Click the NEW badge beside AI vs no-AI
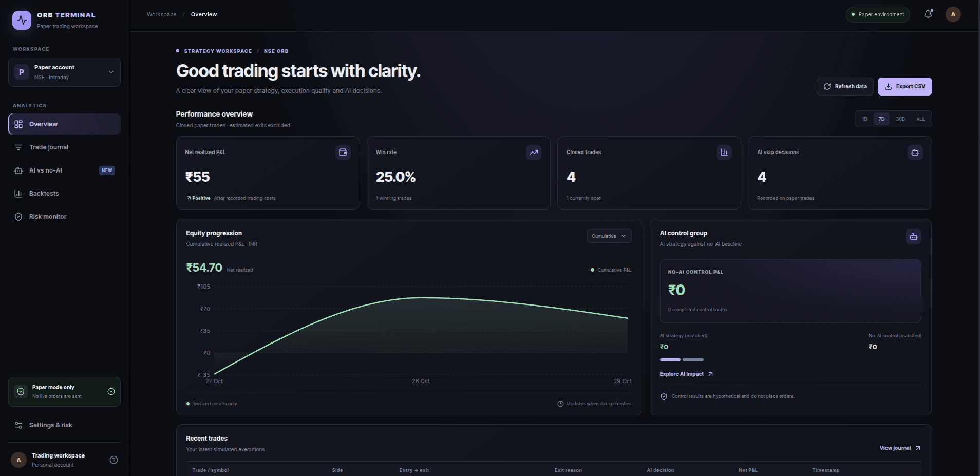The height and width of the screenshot is (476, 980). [107, 170]
